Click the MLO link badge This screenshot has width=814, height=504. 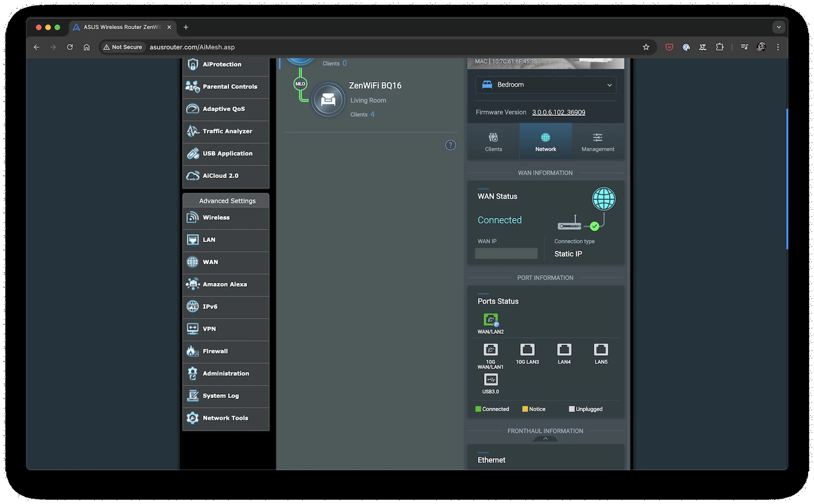pyautogui.click(x=300, y=84)
